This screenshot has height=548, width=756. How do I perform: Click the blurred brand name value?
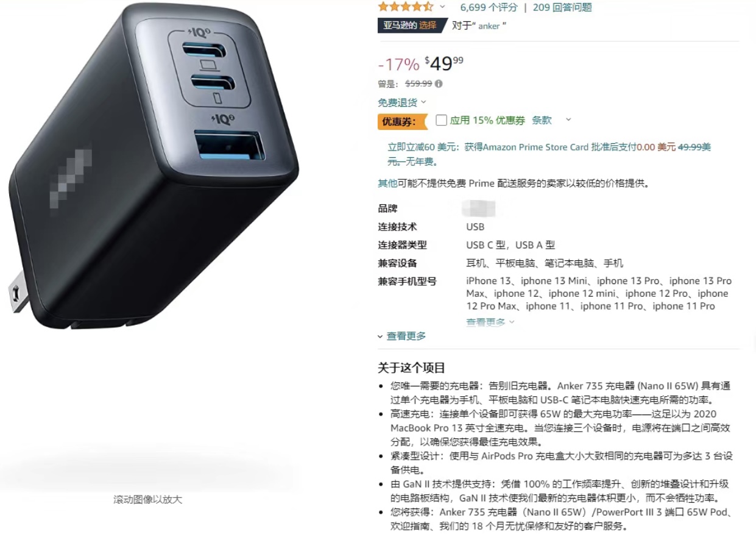(478, 208)
